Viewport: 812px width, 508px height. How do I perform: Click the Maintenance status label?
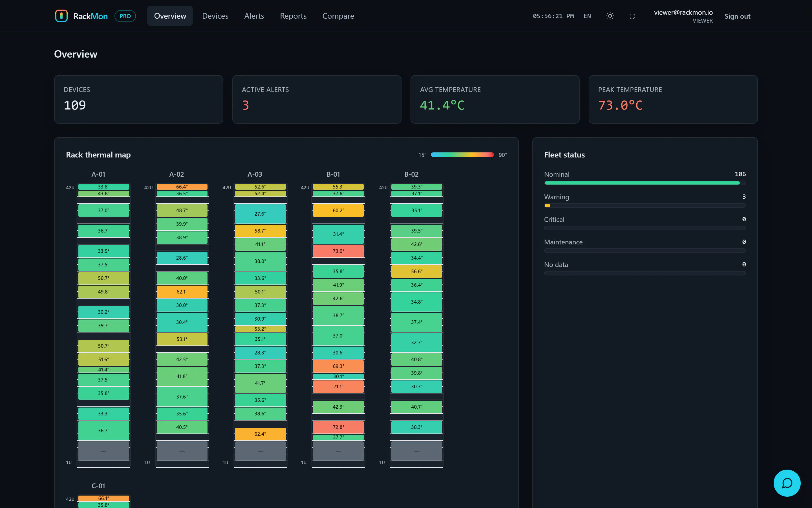tap(563, 242)
